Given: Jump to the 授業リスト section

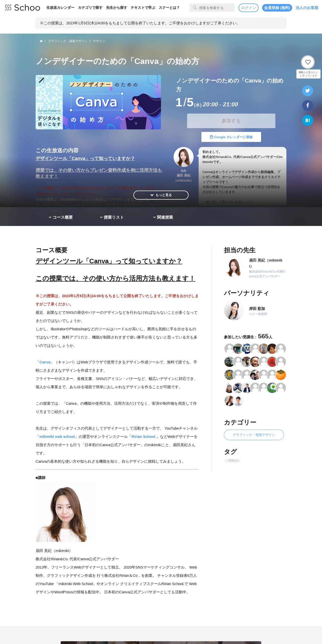Looking at the screenshot, I should pos(112,217).
